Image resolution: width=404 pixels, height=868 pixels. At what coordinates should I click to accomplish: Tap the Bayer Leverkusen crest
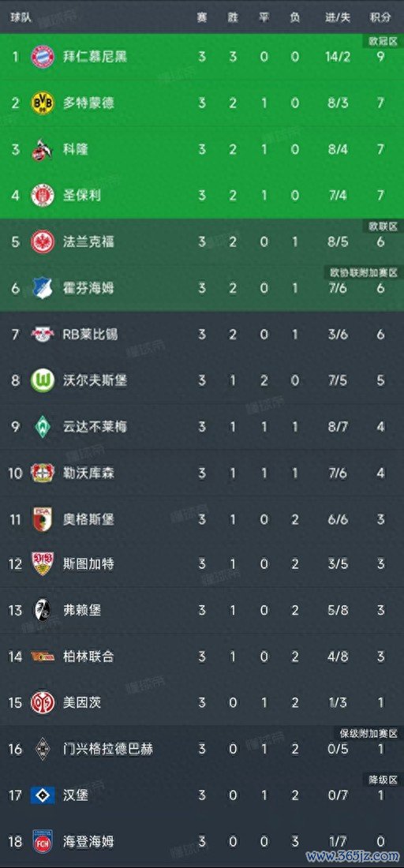(x=43, y=473)
